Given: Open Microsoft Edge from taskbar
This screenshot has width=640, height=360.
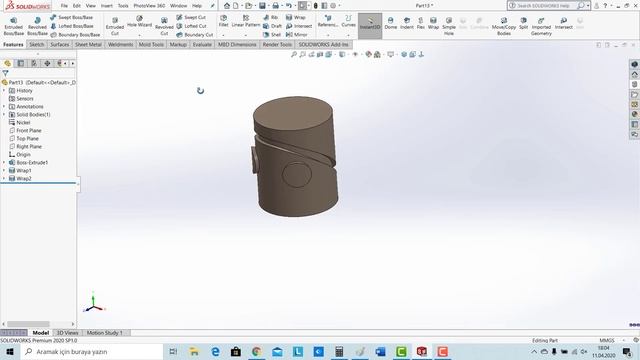Looking at the screenshot, I should [215, 351].
